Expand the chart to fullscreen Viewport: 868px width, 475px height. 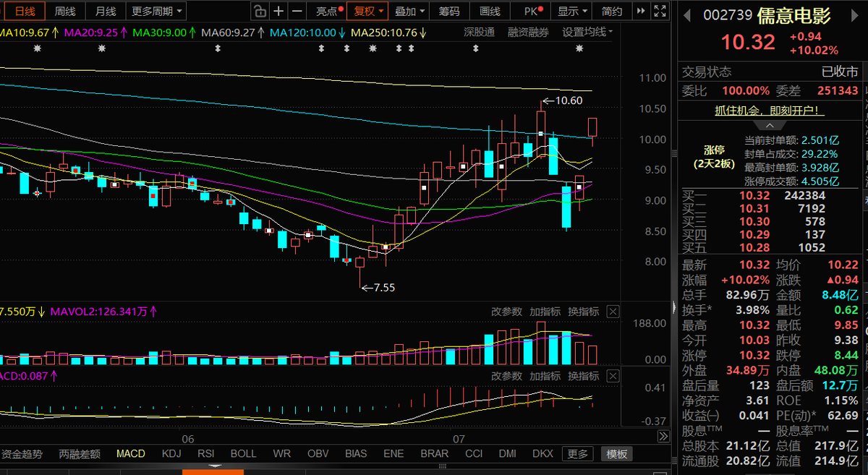(658, 11)
